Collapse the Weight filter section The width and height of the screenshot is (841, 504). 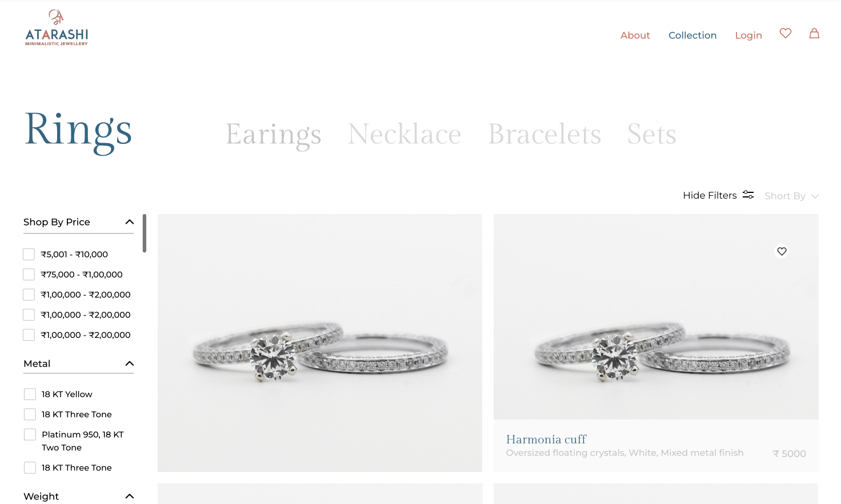(x=130, y=497)
